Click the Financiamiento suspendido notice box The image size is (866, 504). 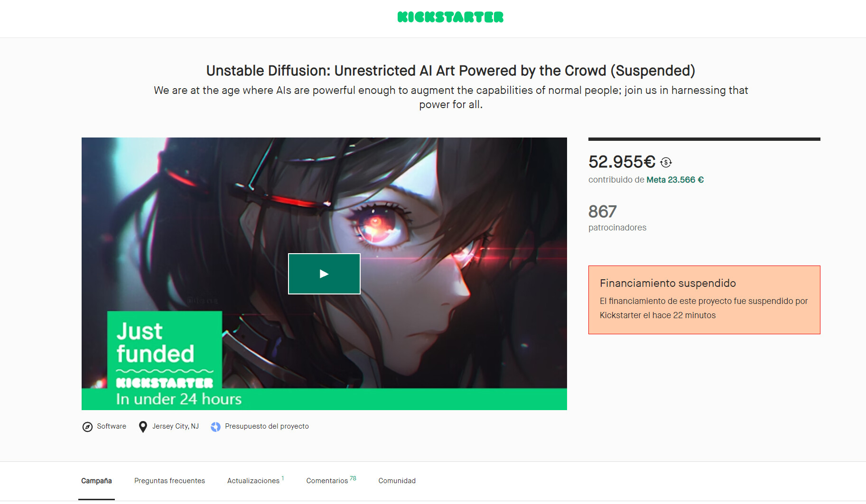pyautogui.click(x=704, y=300)
